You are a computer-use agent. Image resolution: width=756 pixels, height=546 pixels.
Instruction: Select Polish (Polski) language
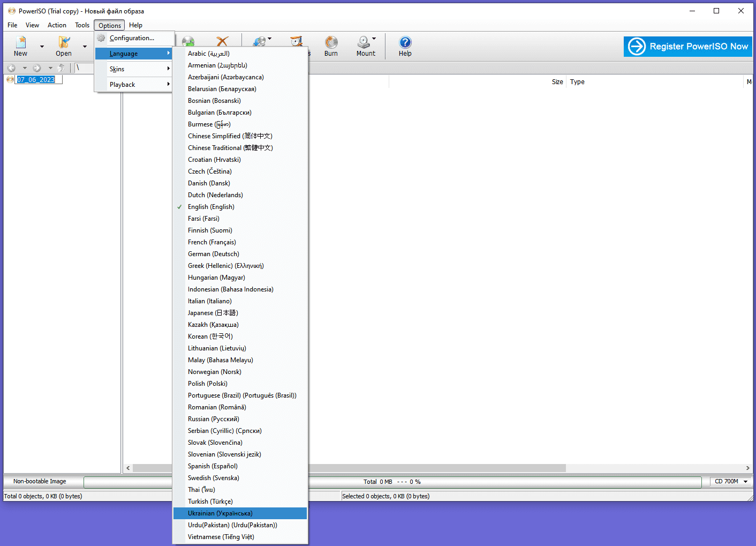click(240, 384)
